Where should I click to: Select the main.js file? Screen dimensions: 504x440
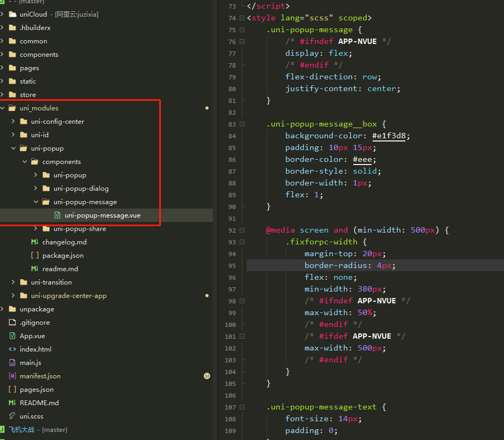pos(31,363)
